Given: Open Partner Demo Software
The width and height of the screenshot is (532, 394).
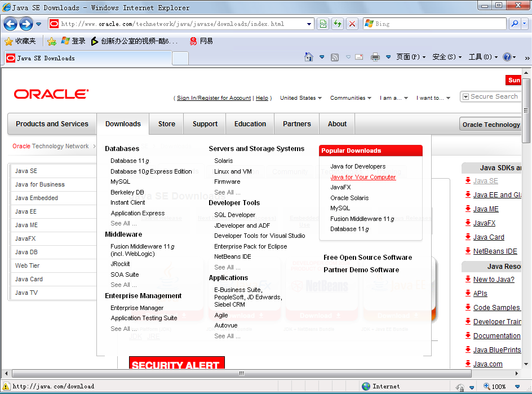Looking at the screenshot, I should (361, 270).
